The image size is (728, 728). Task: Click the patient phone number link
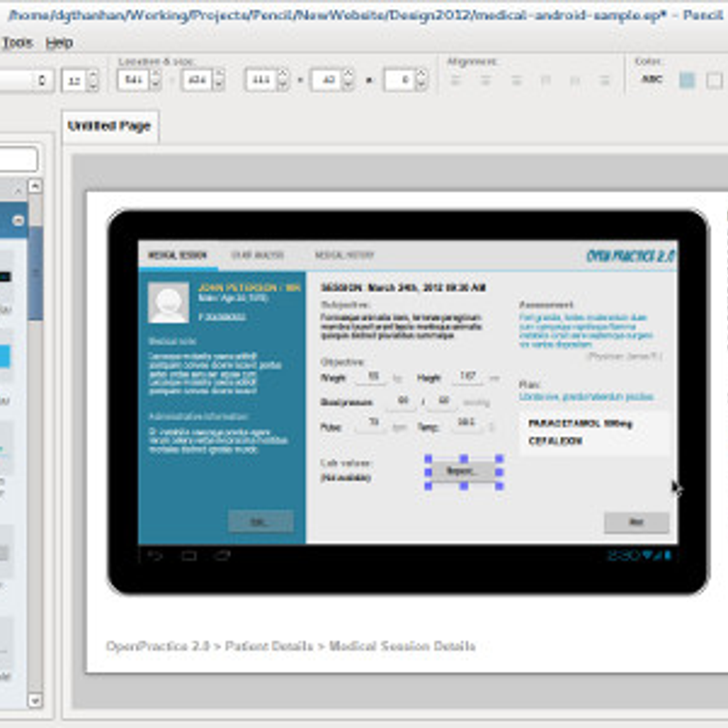(222, 316)
